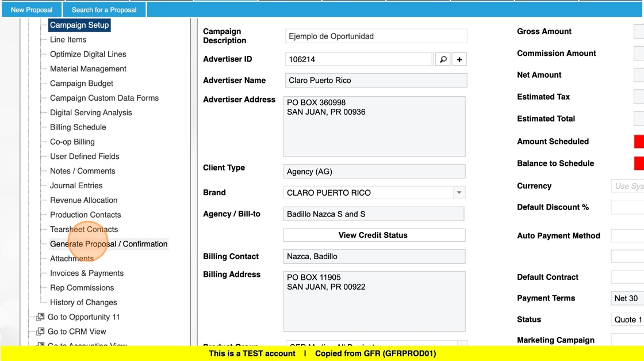This screenshot has width=644, height=361.
Task: Open User Defined Fields
Action: [x=85, y=156]
